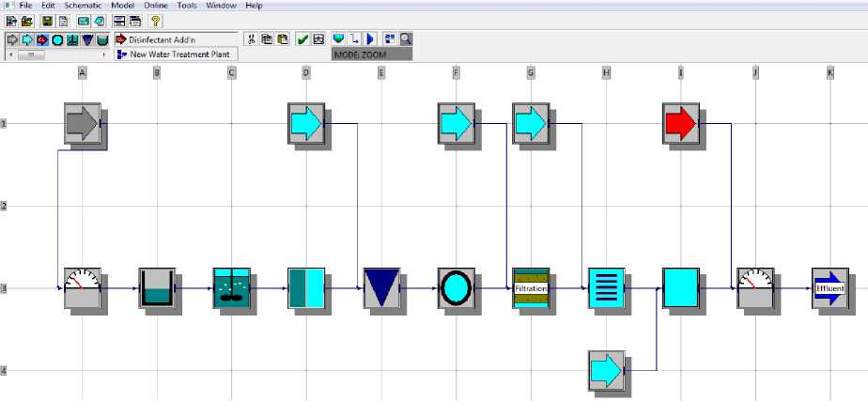The width and height of the screenshot is (868, 401).
Task: Click the Copy toolbar icon
Action: pos(267,39)
